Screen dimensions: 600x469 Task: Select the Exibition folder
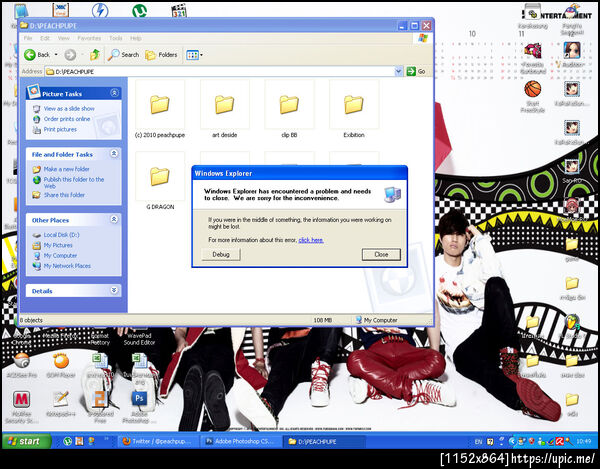pyautogui.click(x=354, y=110)
